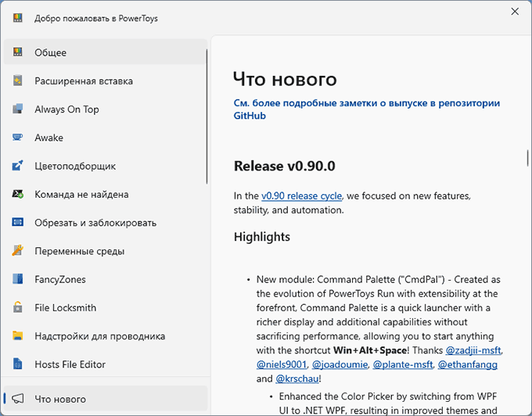Follow the v0.90 release cycle link

pyautogui.click(x=302, y=196)
